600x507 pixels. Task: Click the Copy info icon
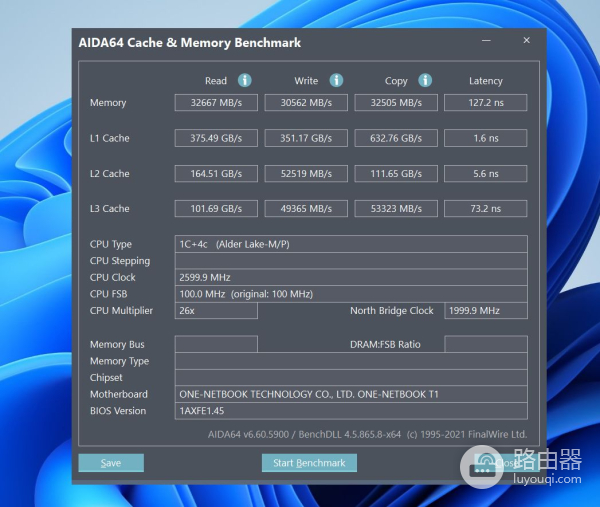click(x=424, y=80)
